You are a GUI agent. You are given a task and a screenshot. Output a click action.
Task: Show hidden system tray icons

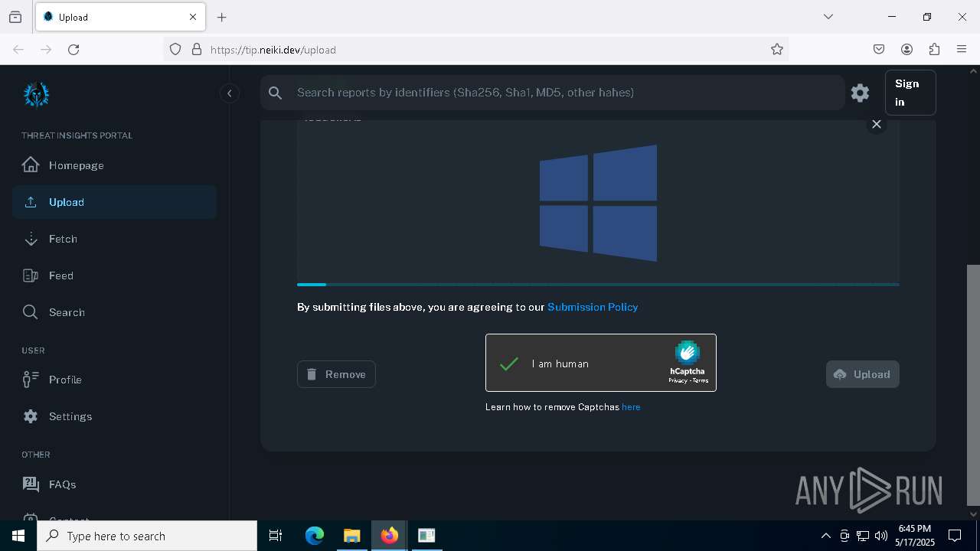(825, 536)
